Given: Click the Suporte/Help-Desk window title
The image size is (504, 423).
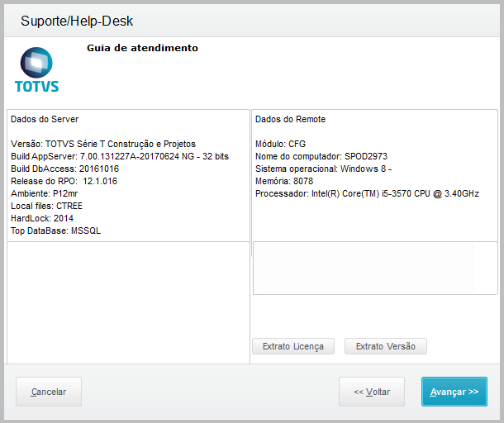Looking at the screenshot, I should tap(77, 21).
